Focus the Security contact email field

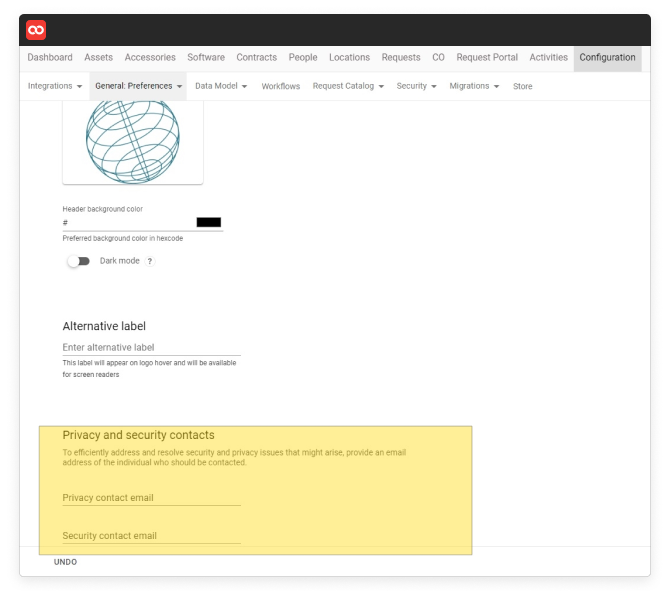[152, 536]
